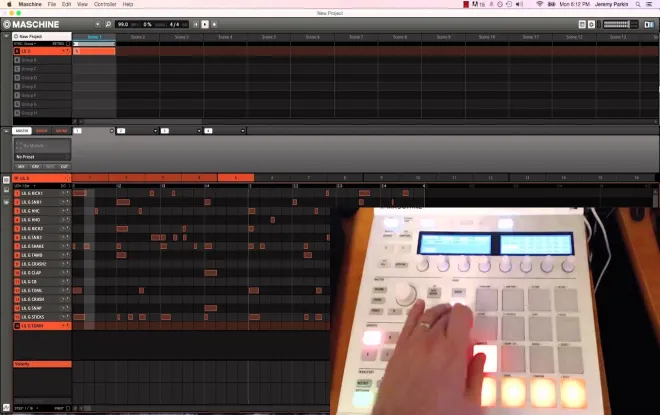This screenshot has width=660, height=415.
Task: Click the swing value 0 %
Action: 147,24
